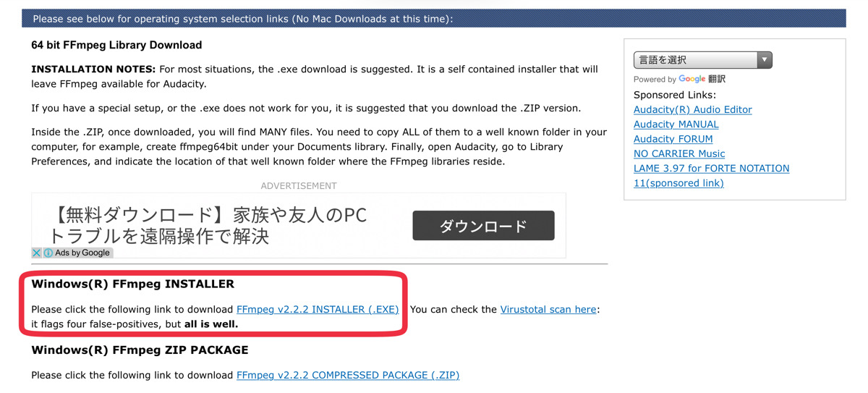Go to the Audacity FORUM link
The width and height of the screenshot is (868, 393).
673,139
